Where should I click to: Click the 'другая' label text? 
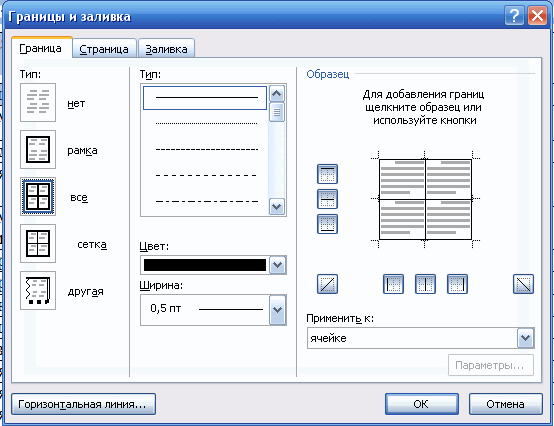click(x=86, y=292)
